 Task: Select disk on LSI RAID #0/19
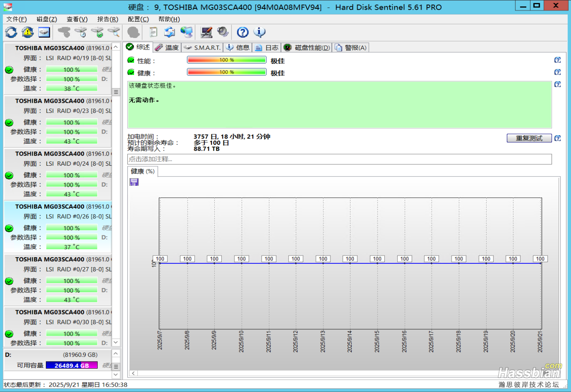pyautogui.click(x=58, y=69)
